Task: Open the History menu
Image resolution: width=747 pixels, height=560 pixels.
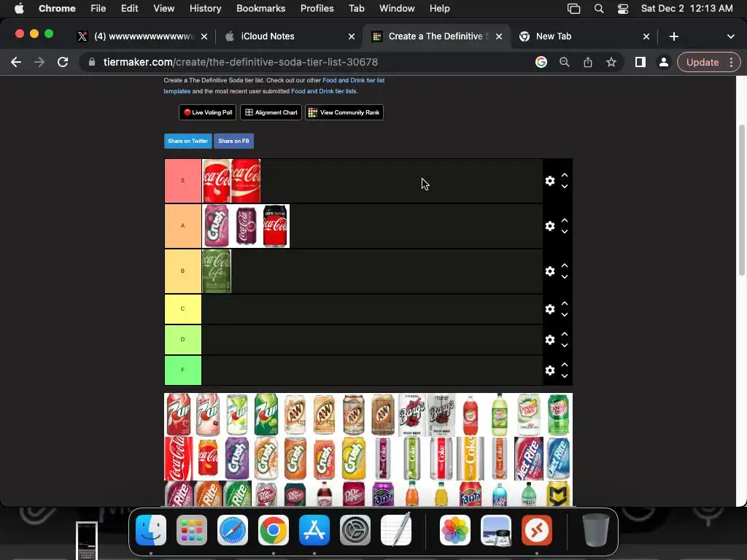Action: pyautogui.click(x=205, y=9)
